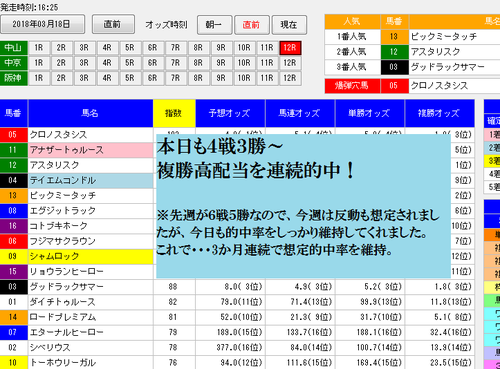The width and height of the screenshot is (500, 369).
Task: Select the pink アナザートゥルース row
Action: [x=90, y=150]
